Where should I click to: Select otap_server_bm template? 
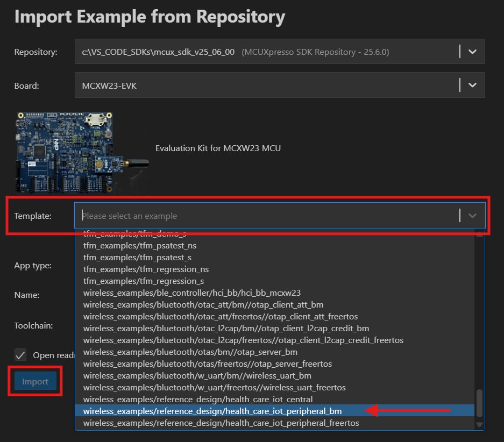pyautogui.click(x=190, y=352)
